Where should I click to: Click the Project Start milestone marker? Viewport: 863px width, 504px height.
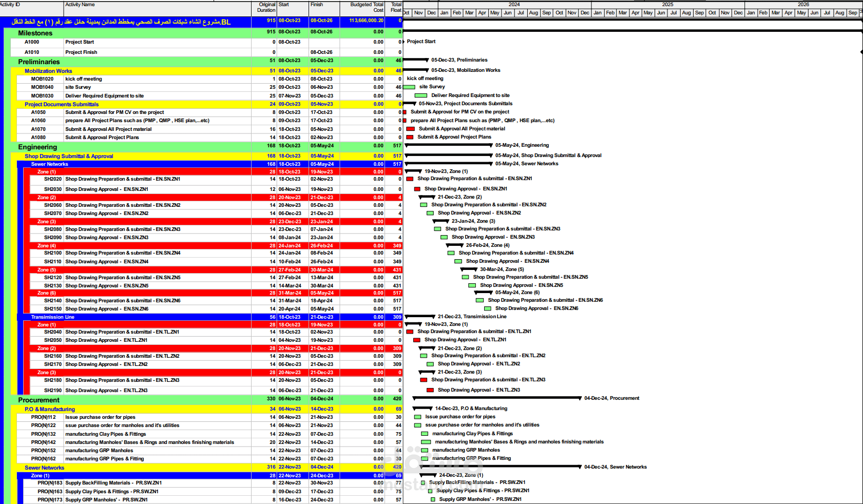tap(404, 42)
